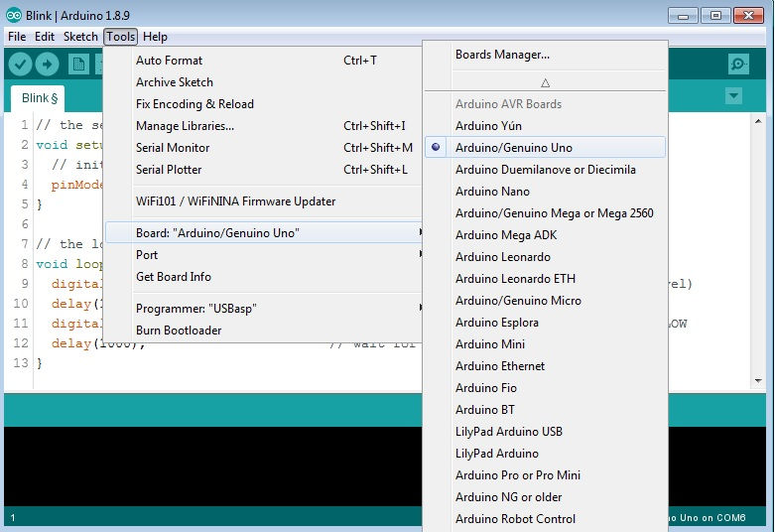Viewport: 775px width, 532px height.
Task: Select the Arduino/Genuino Uno radio option
Action: (545, 147)
